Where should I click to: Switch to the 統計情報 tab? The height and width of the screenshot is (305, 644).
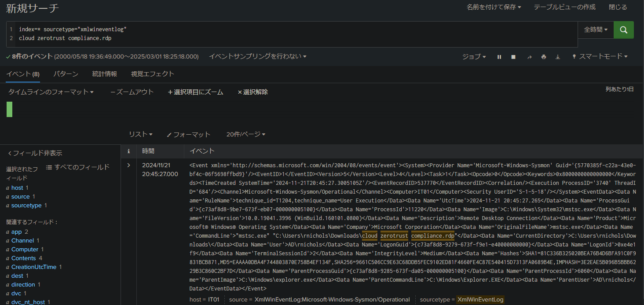(x=105, y=74)
